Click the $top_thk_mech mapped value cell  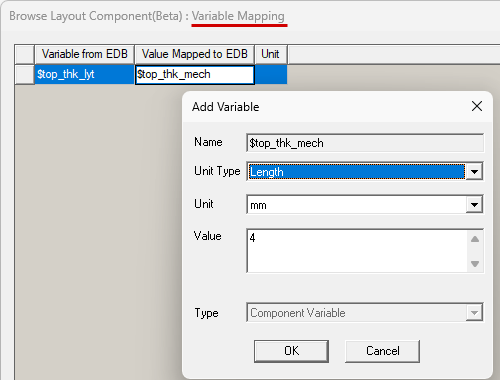point(195,75)
